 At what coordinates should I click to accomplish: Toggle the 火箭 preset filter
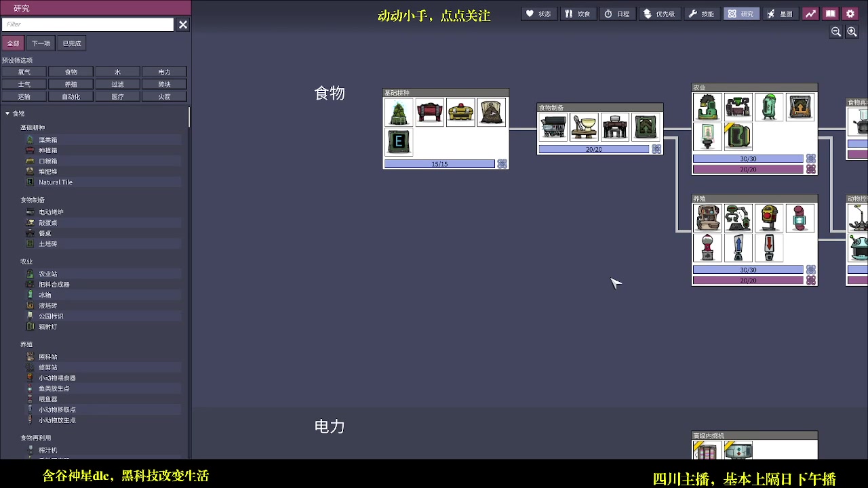coord(165,96)
